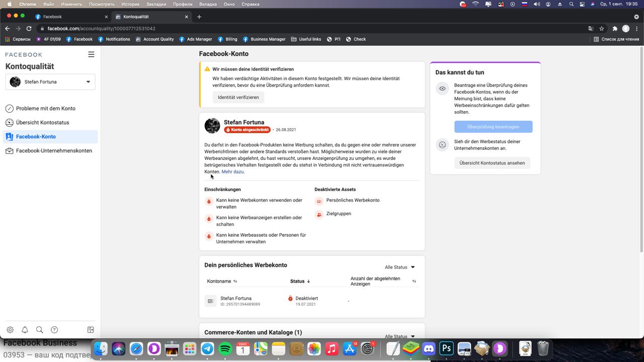Open the История menu in menu bar
This screenshot has height=362, width=644.
point(130,4)
